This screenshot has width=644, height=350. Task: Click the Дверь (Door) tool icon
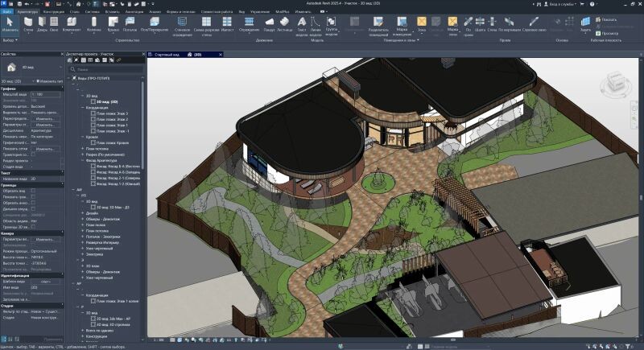(x=41, y=23)
